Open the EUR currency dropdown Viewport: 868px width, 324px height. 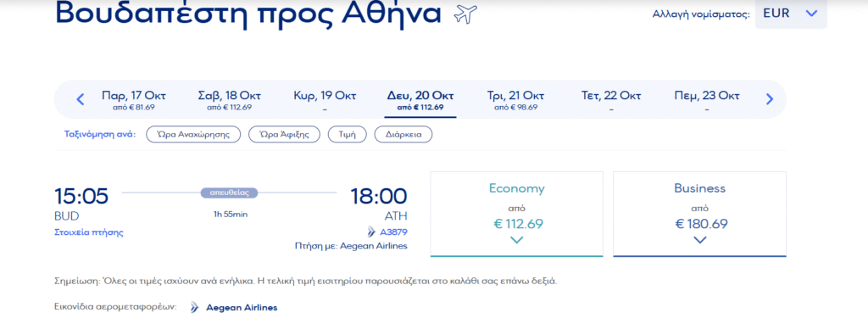[791, 14]
